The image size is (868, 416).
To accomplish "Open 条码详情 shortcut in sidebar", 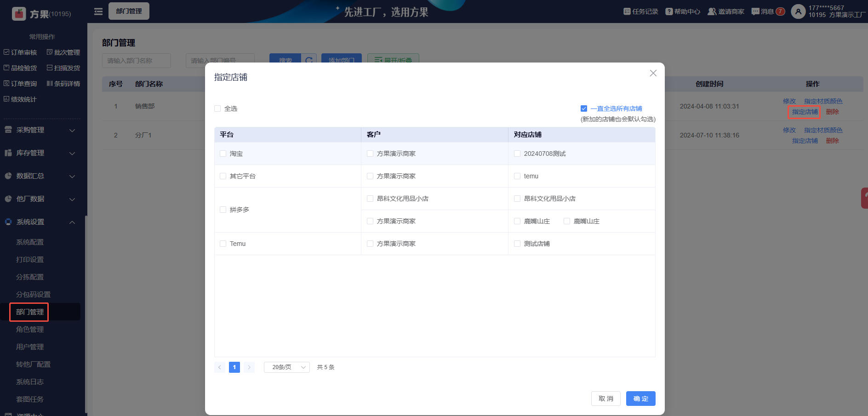I will pos(63,84).
